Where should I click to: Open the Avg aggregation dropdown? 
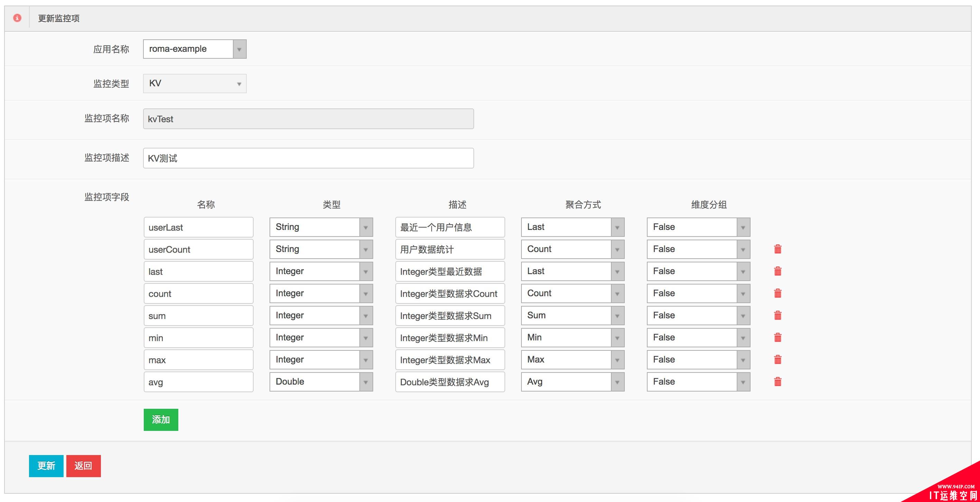(x=573, y=382)
